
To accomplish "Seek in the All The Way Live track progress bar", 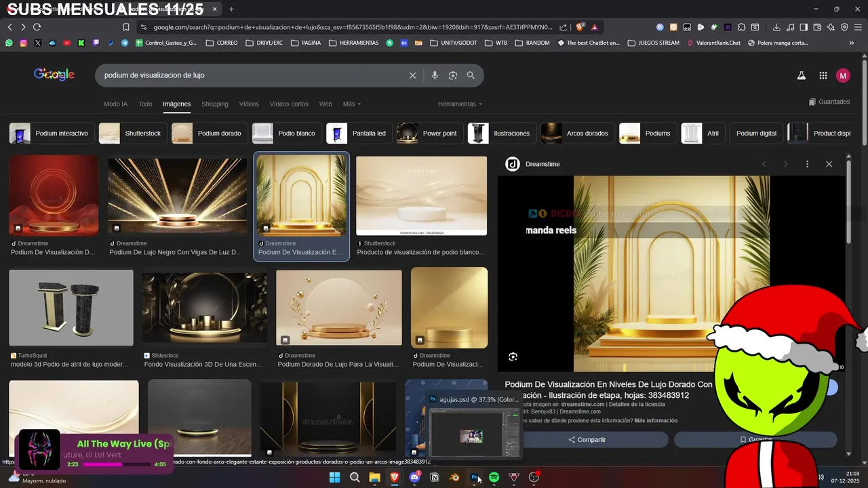I will (117, 465).
